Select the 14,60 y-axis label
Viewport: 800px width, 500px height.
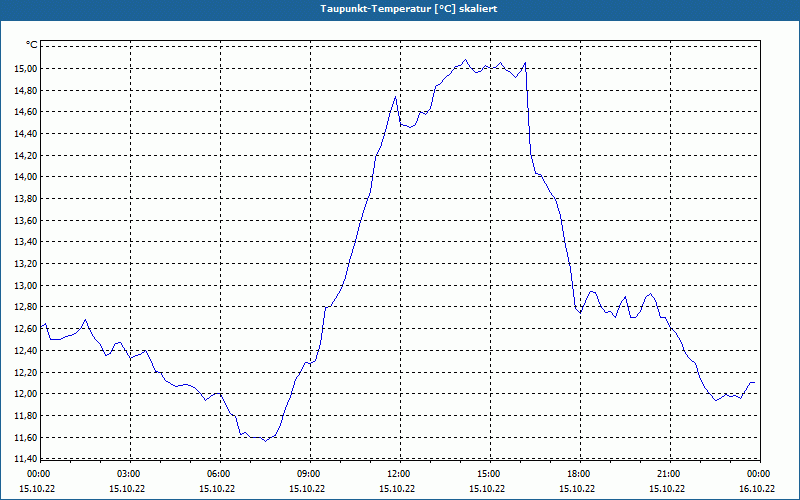[28, 112]
